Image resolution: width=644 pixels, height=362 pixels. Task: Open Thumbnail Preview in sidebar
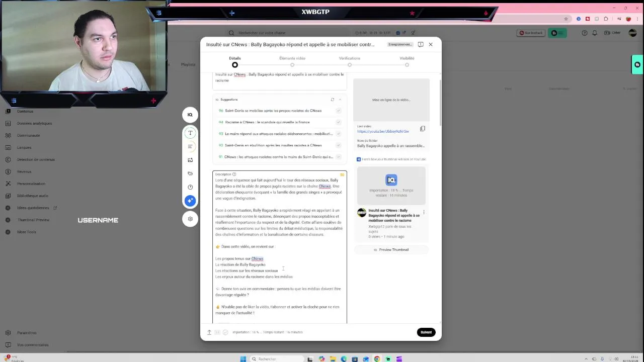33,220
